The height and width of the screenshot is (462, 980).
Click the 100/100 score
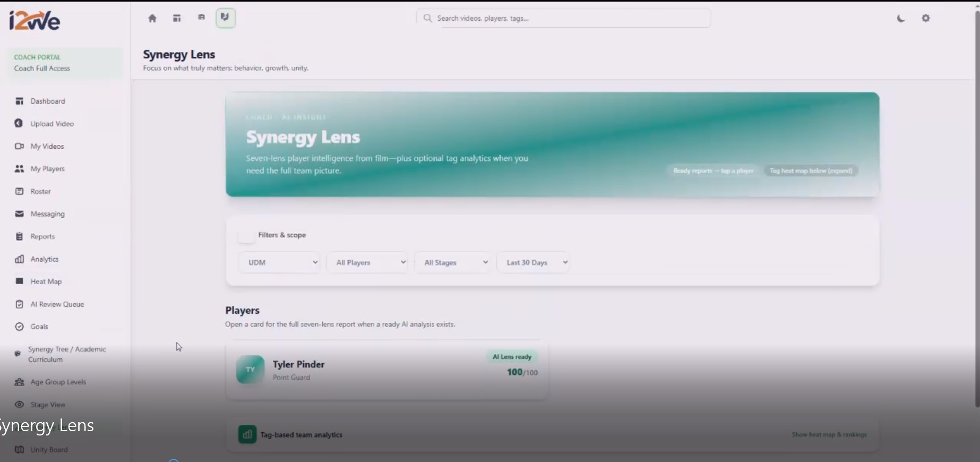[522, 372]
